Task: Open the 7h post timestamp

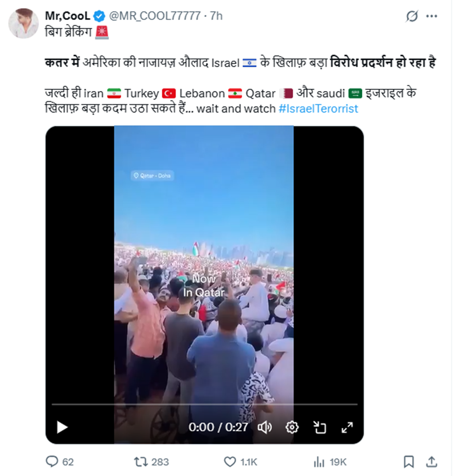Action: click(216, 16)
